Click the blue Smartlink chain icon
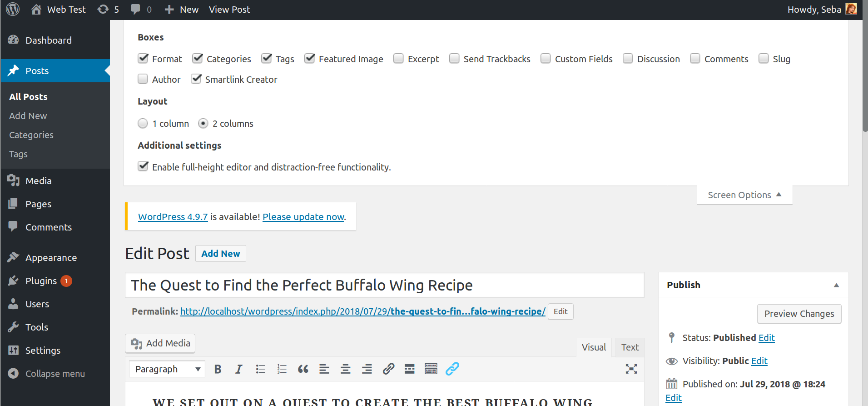Screen dimensions: 868x406 click(x=452, y=369)
